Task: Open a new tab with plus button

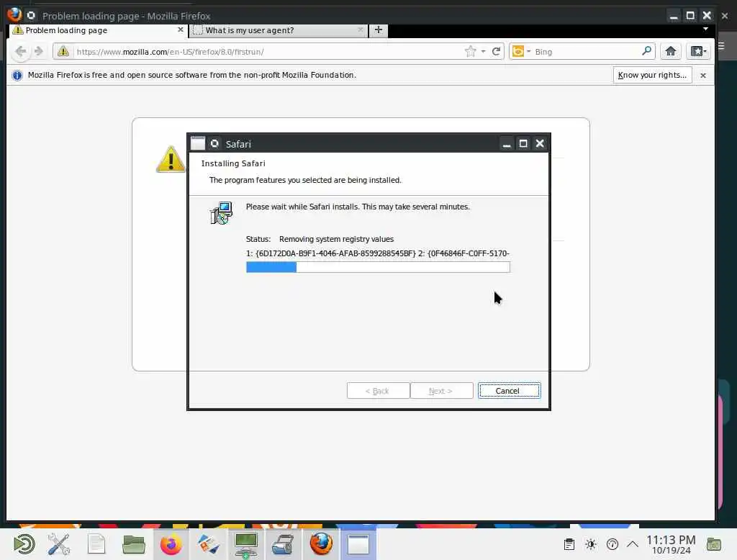Action: click(x=379, y=30)
